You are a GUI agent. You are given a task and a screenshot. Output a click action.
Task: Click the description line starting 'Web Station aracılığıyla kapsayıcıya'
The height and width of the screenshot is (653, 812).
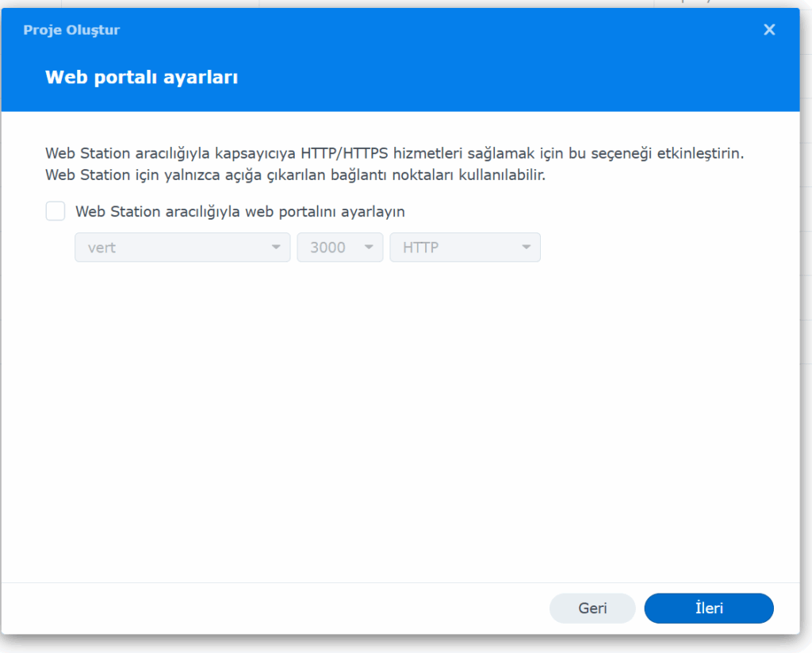(393, 153)
